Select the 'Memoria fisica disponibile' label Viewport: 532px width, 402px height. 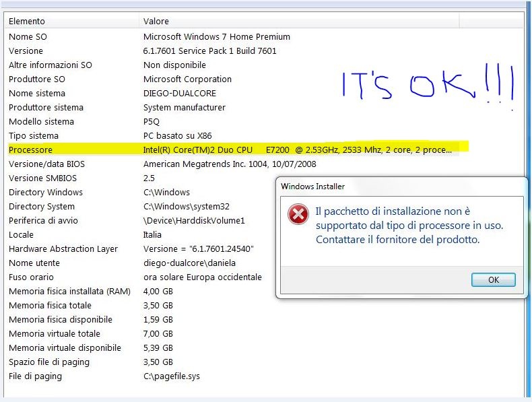[61, 320]
